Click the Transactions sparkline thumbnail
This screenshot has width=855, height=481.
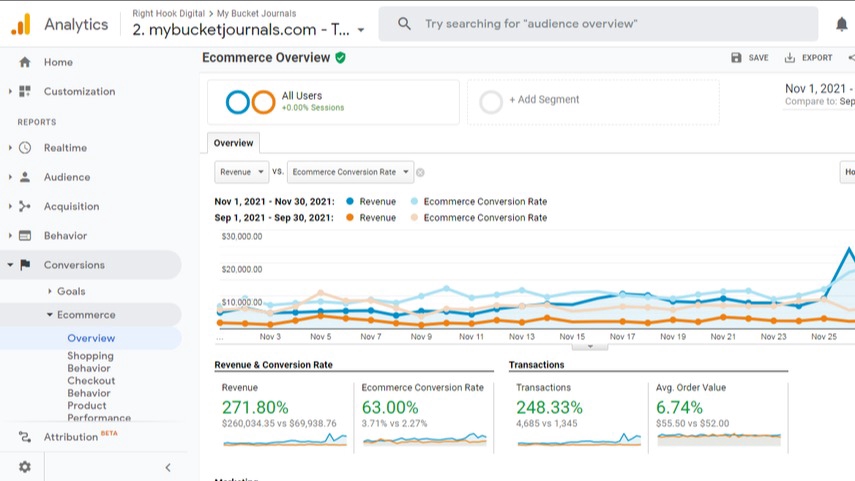tap(579, 439)
